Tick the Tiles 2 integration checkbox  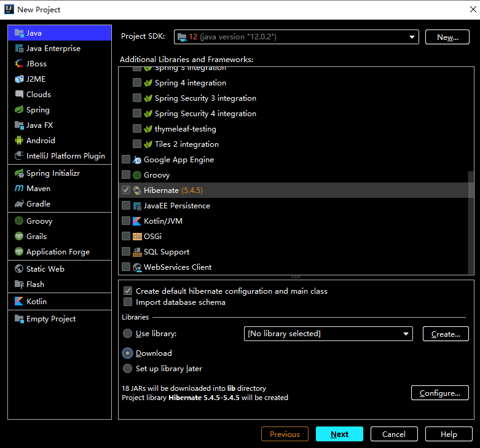[137, 144]
